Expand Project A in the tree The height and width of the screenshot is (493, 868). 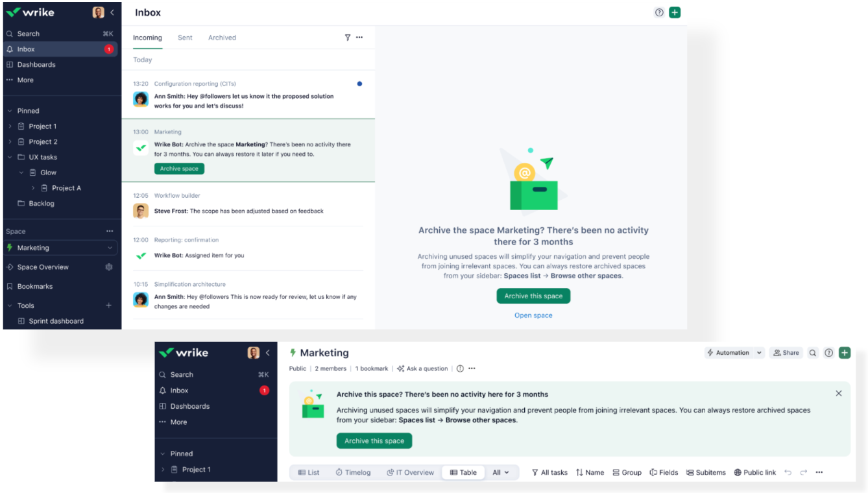[x=33, y=188]
